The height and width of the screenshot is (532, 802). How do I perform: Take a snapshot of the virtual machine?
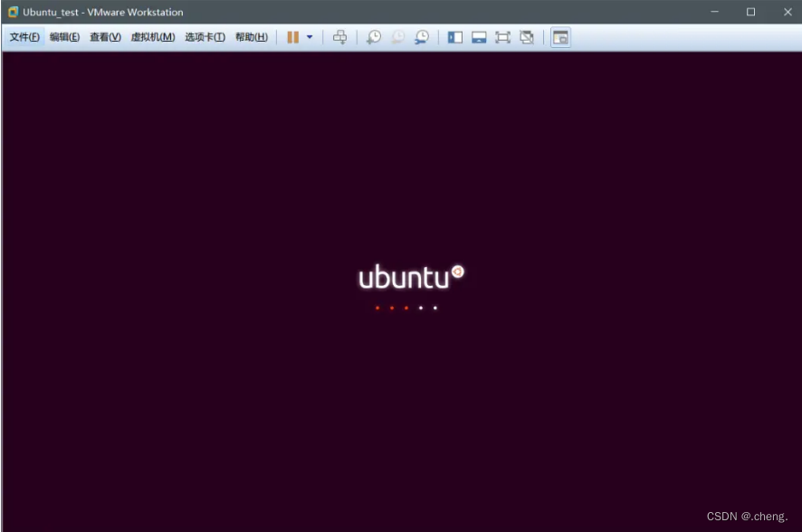373,37
